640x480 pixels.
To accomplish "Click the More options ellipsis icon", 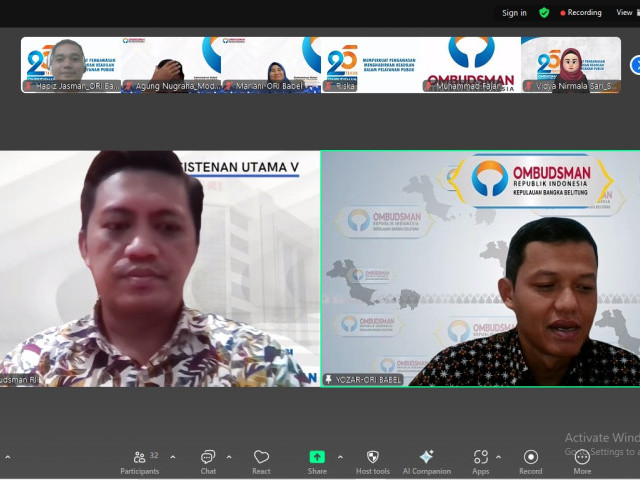I will [582, 460].
